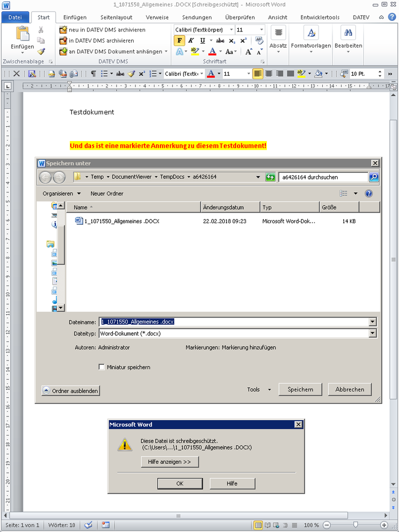The width and height of the screenshot is (399, 532).
Task: Click the Speichern button
Action: 300,389
